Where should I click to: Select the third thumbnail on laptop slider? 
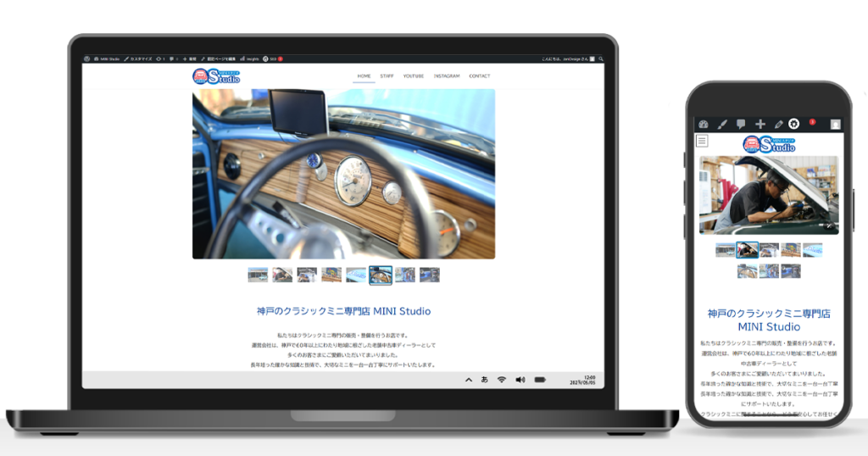pyautogui.click(x=307, y=275)
